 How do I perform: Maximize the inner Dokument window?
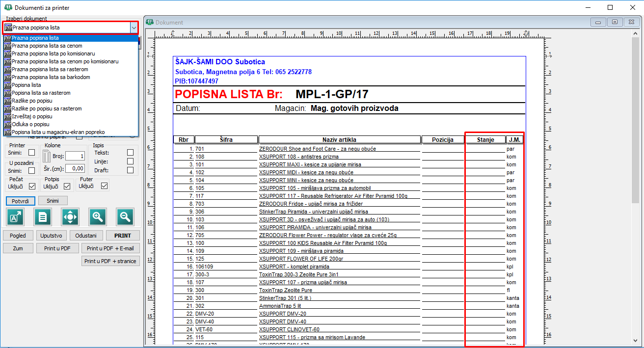[x=614, y=22]
